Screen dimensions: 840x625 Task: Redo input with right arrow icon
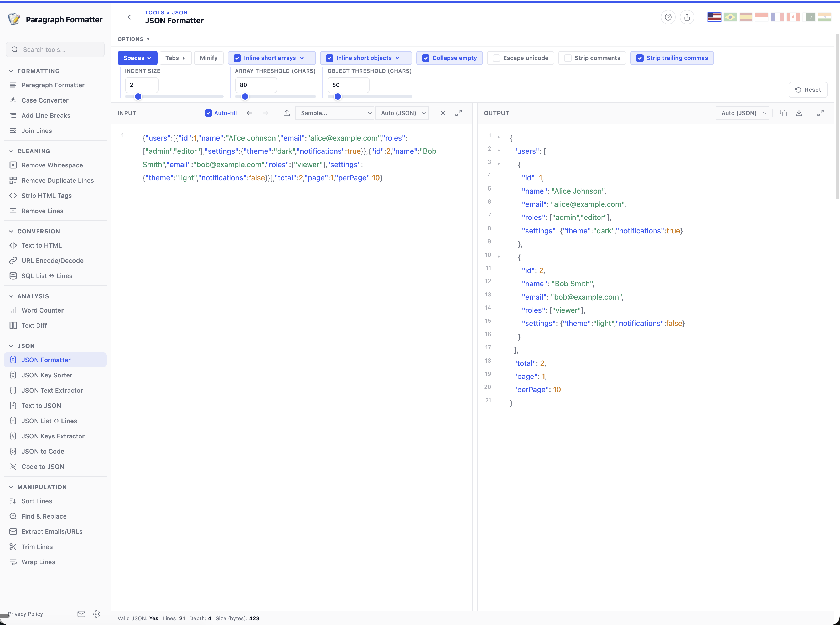pos(265,113)
